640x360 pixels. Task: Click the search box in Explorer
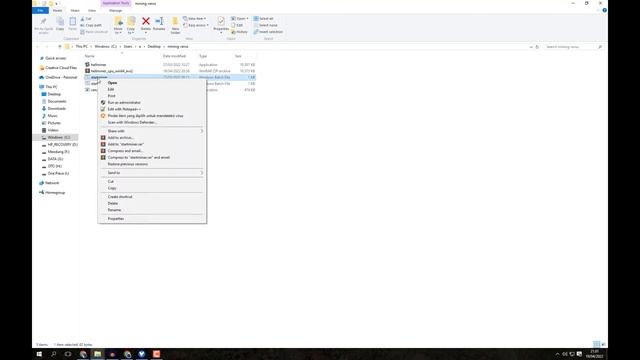(573, 47)
